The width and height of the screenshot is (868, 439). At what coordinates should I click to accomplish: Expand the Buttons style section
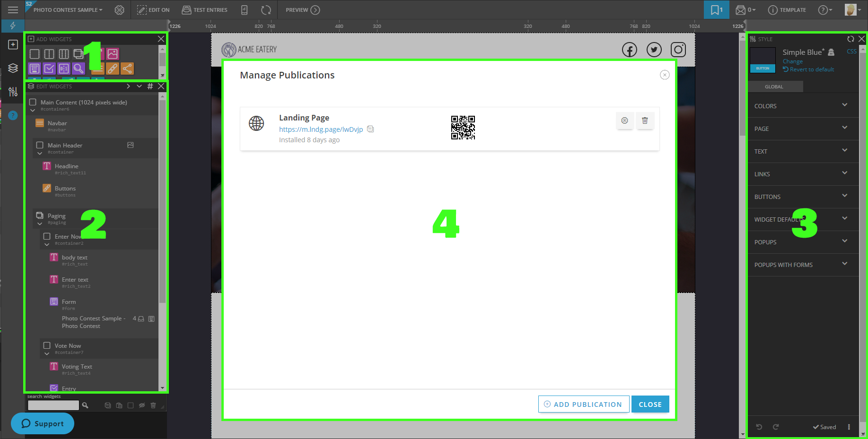pyautogui.click(x=803, y=197)
